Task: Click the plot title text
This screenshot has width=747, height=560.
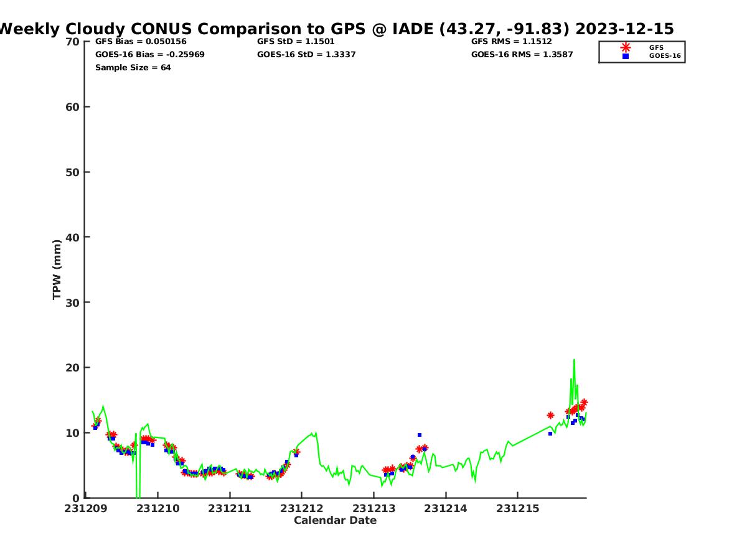Action: [336, 29]
